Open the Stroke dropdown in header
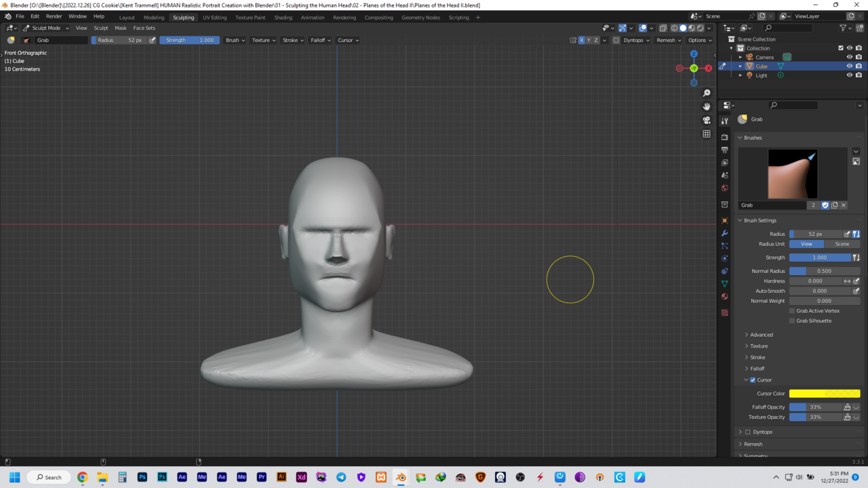The width and height of the screenshot is (868, 488). (x=293, y=40)
